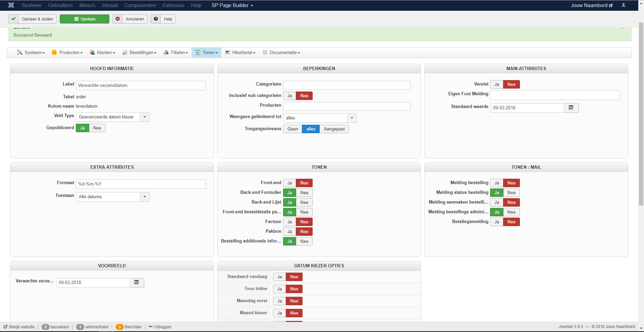The width and height of the screenshot is (644, 332).
Task: Click the Documentatie icon
Action: coord(265,52)
